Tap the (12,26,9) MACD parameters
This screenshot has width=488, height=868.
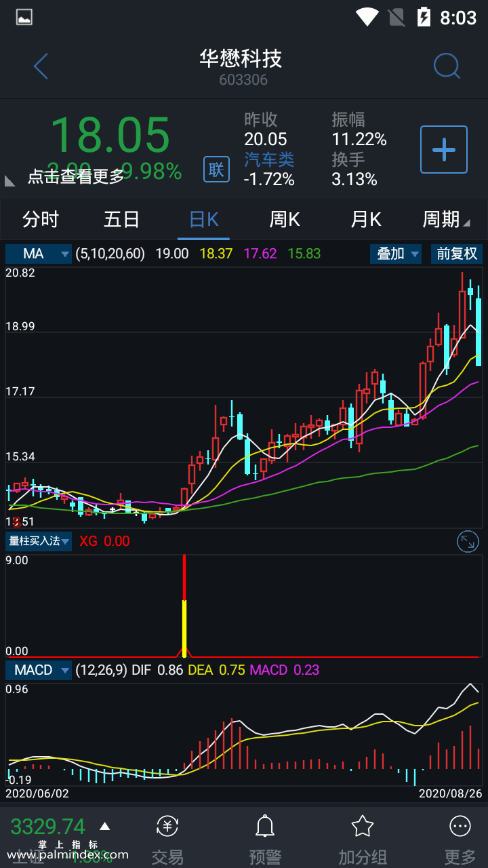(x=101, y=670)
